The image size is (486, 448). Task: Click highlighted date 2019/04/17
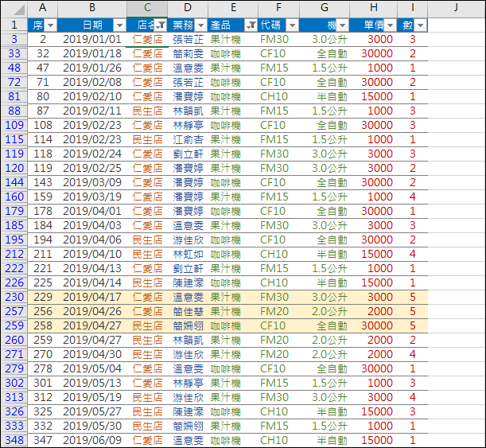(x=92, y=297)
